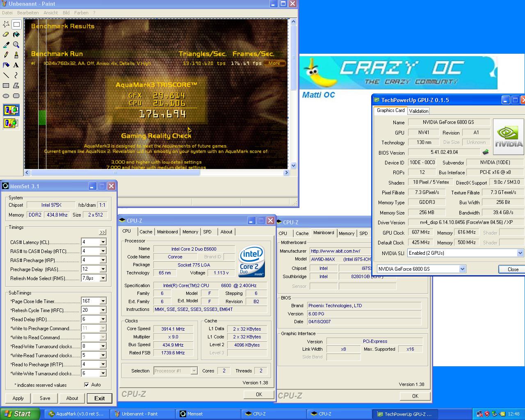Click the BIOS save chip icon in GPU-Z
Screen dimensions: 525x420
coord(486,152)
